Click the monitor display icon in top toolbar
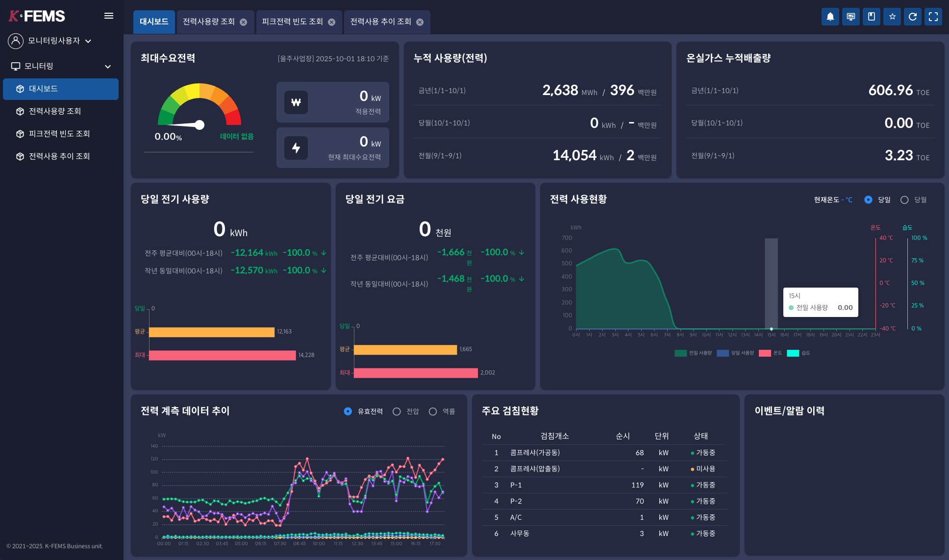Viewport: 949px width, 560px height. tap(850, 17)
